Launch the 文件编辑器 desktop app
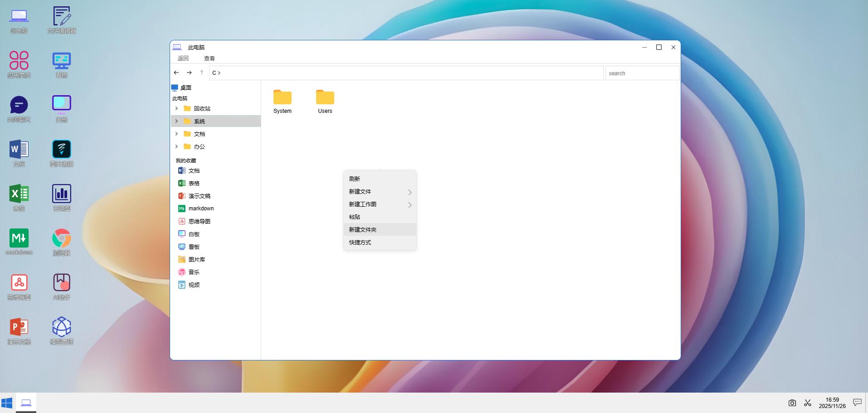The width and height of the screenshot is (868, 413). pyautogui.click(x=62, y=21)
